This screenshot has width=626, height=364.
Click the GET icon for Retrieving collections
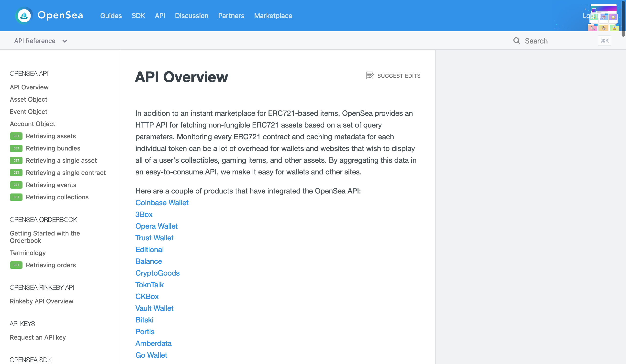point(16,197)
